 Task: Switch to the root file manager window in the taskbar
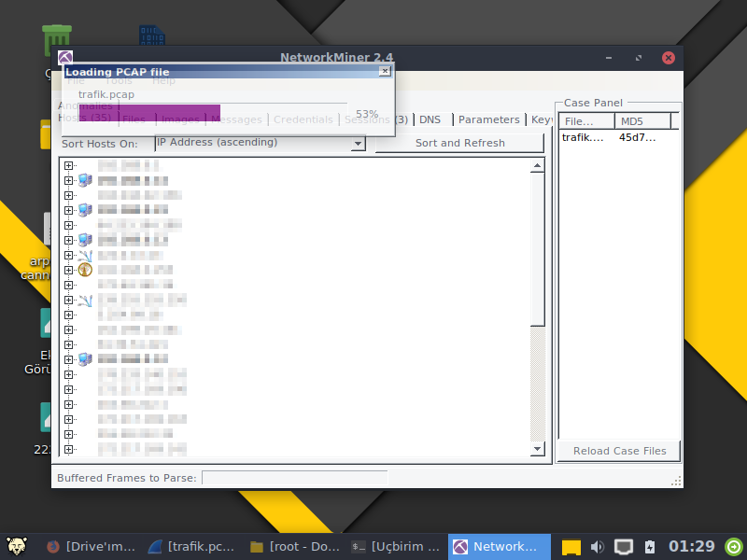294,547
